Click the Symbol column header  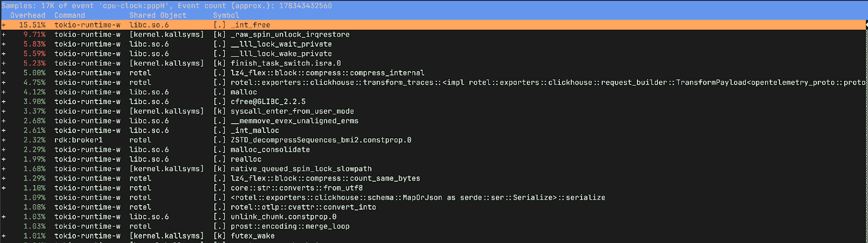(x=226, y=15)
